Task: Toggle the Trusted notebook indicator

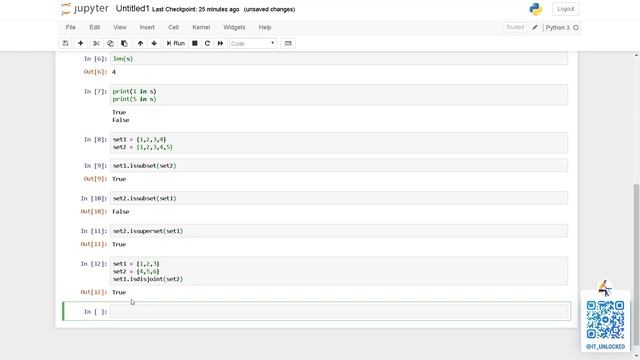Action: (515, 27)
